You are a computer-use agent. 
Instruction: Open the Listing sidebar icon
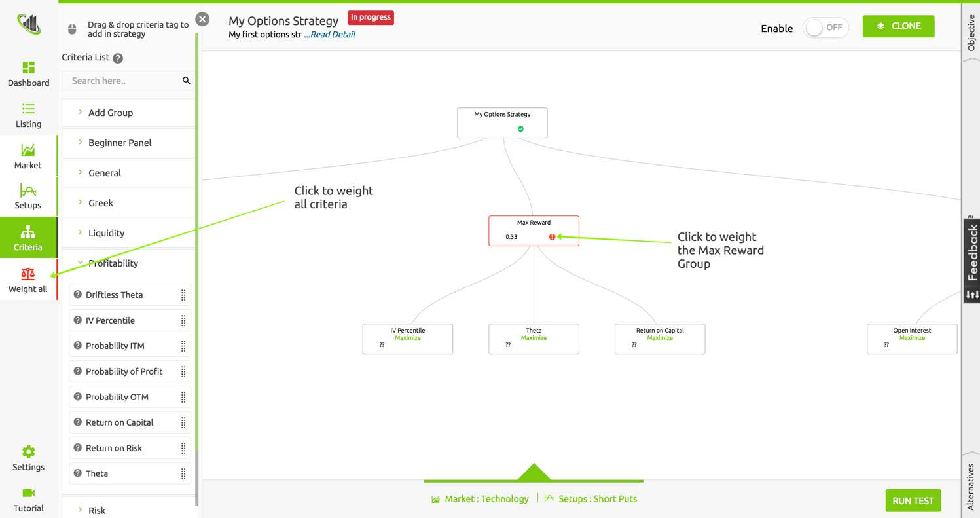pyautogui.click(x=28, y=109)
